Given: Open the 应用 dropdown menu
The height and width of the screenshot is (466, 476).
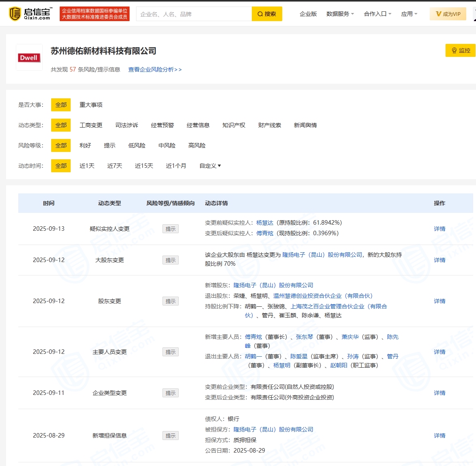Looking at the screenshot, I should (x=409, y=14).
